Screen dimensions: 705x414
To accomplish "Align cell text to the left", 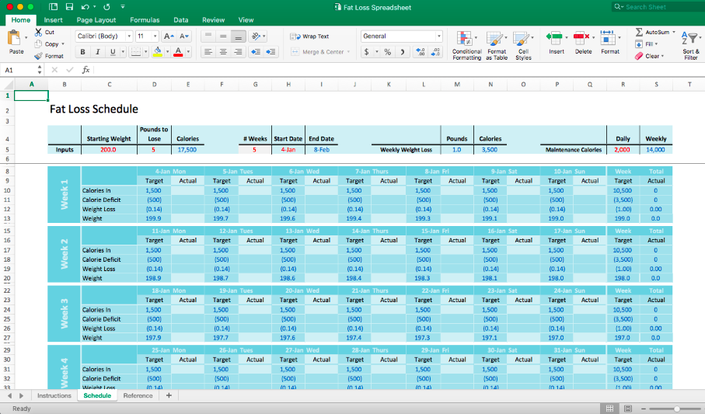I will [208, 52].
